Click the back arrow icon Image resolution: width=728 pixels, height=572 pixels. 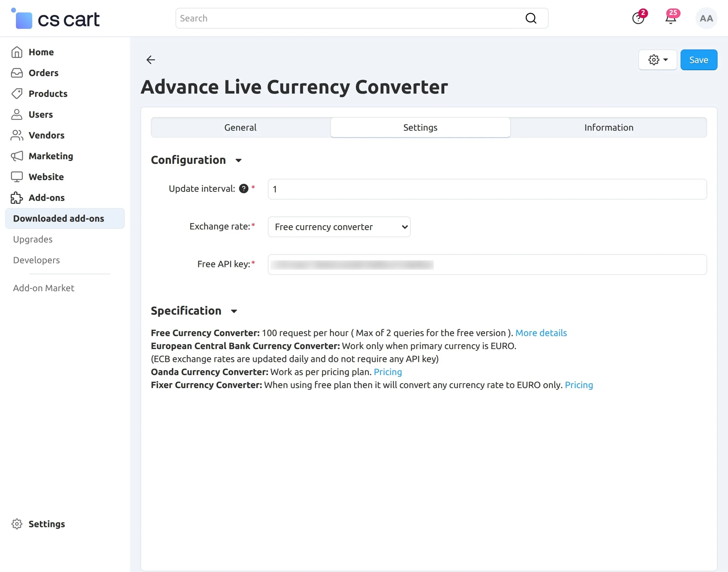151,60
